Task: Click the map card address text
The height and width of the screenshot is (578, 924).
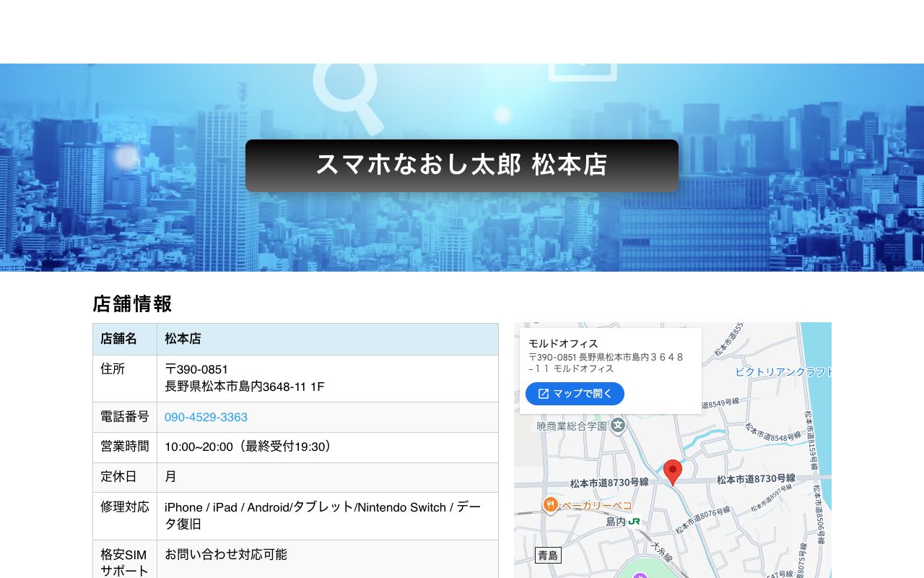Action: pos(606,363)
